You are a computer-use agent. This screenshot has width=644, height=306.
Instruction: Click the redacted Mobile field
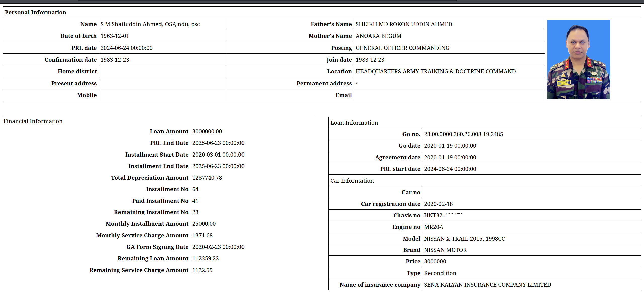(x=138, y=95)
